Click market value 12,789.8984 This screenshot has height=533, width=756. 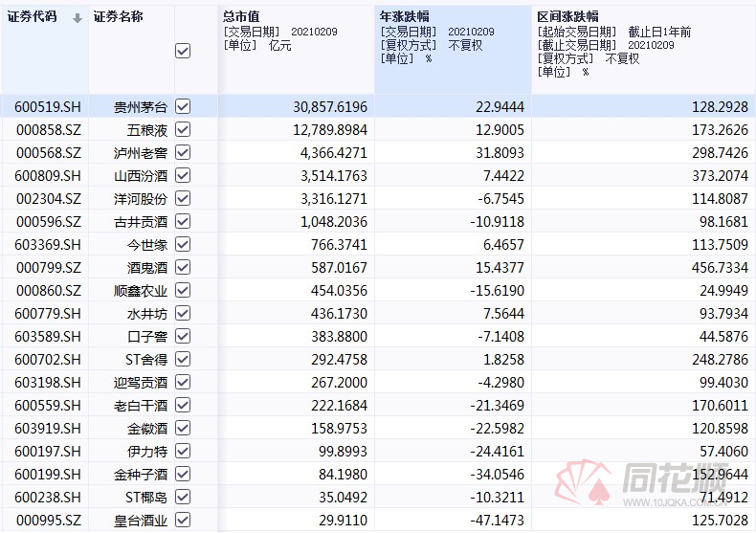click(330, 129)
